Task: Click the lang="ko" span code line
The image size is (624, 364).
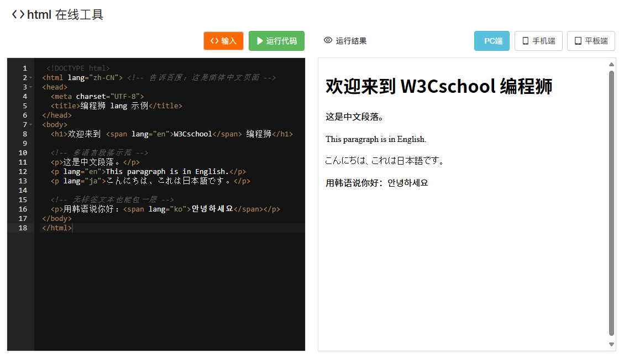Action: [x=165, y=209]
